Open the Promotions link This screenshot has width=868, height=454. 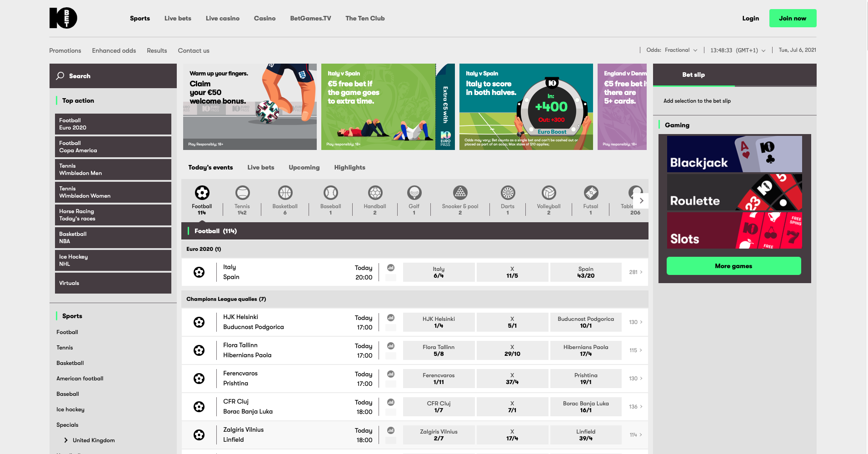pos(65,51)
